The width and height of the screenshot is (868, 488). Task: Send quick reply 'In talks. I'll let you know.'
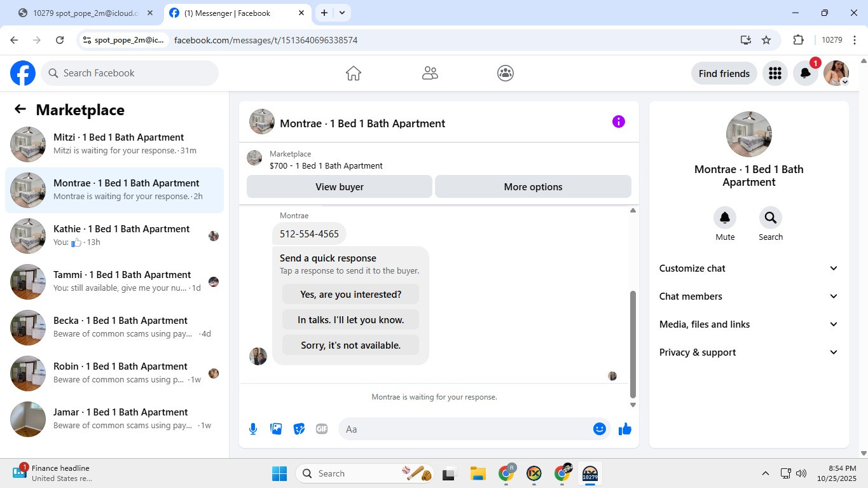(350, 320)
